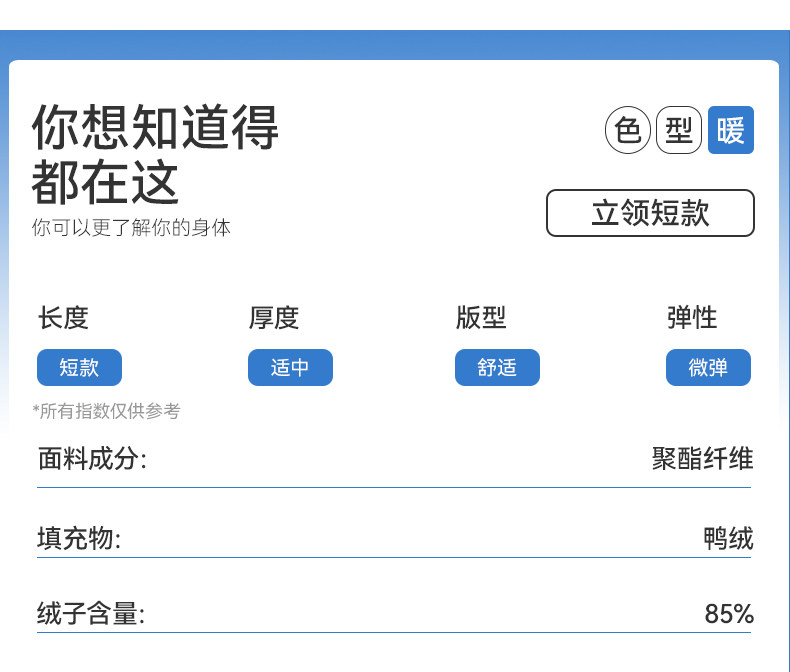790x672 pixels.
Task: Click the 鸭绒 filling value
Action: click(728, 539)
